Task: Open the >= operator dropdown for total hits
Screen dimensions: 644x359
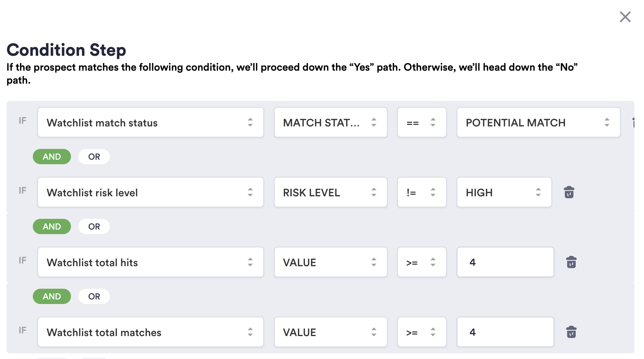Action: pos(422,262)
